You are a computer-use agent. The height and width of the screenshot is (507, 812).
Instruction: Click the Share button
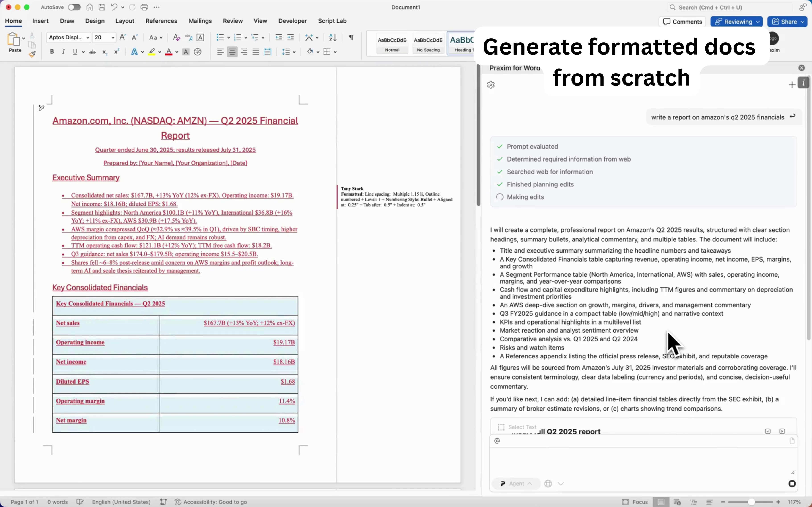[x=787, y=21]
